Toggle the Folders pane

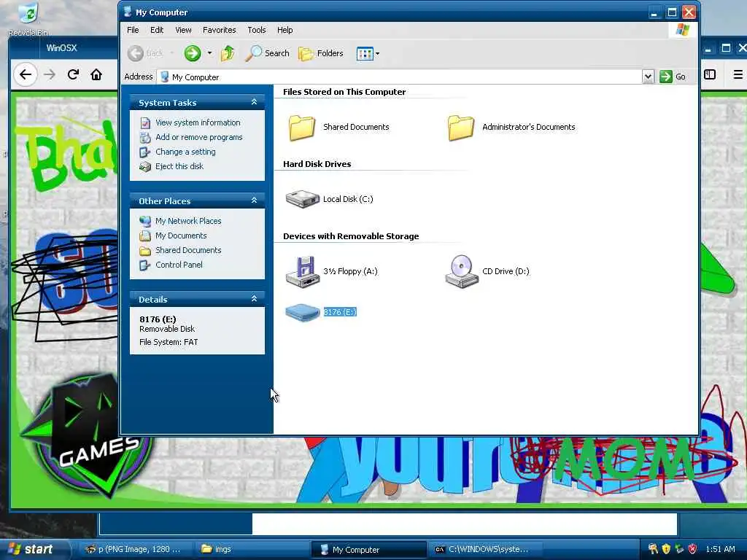(321, 53)
